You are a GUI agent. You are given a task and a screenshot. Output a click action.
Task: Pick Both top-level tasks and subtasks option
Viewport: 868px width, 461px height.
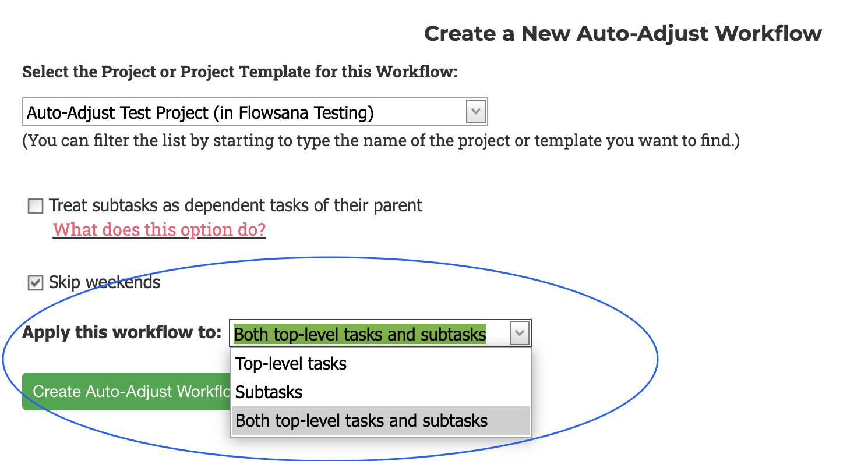coord(361,421)
